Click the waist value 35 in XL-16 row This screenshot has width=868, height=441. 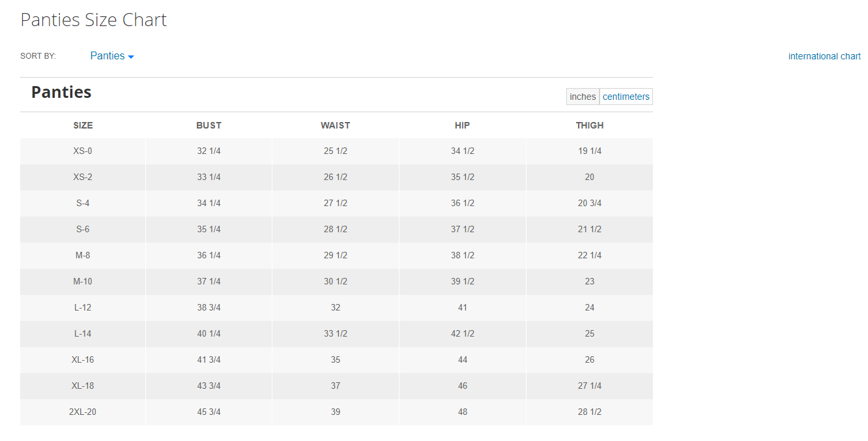click(335, 359)
